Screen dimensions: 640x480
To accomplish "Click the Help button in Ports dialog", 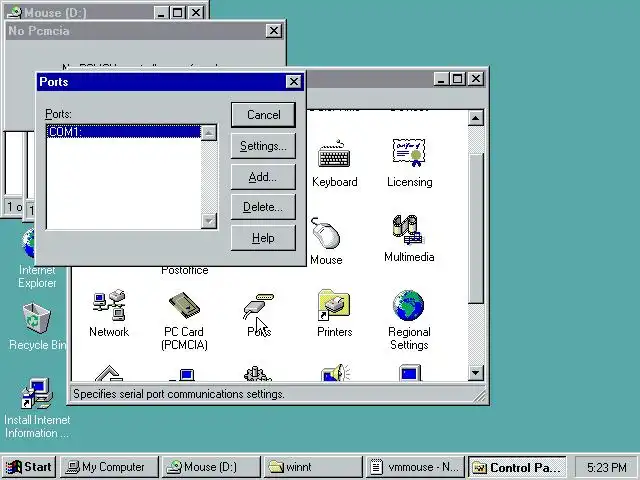I will point(263,238).
